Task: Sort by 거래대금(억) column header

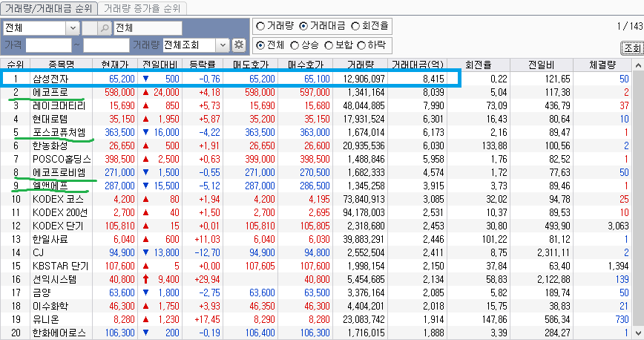Action: [x=417, y=65]
